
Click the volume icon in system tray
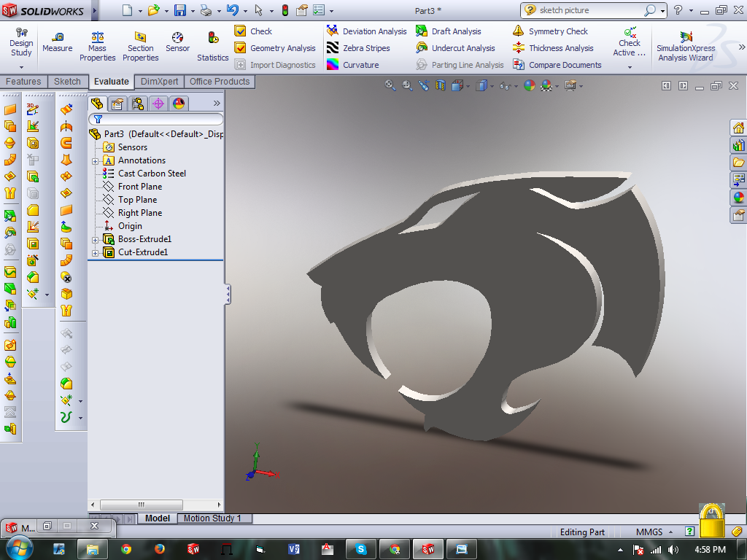[x=673, y=550]
